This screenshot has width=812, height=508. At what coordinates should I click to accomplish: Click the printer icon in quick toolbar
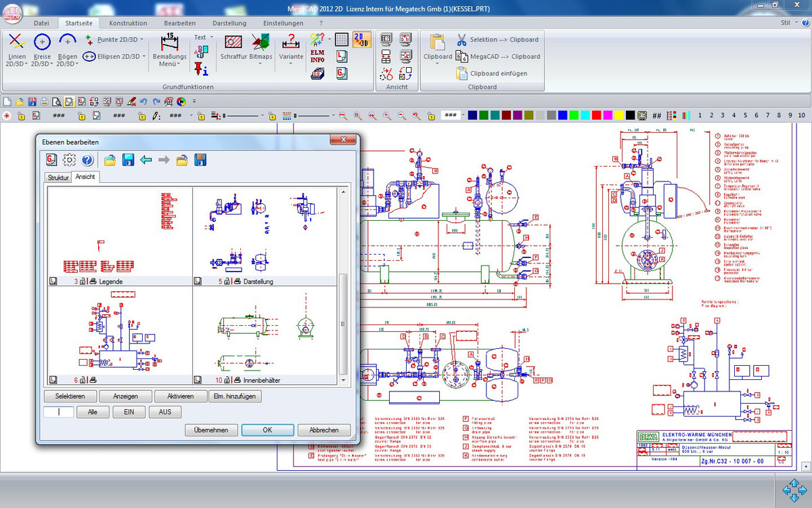44,102
